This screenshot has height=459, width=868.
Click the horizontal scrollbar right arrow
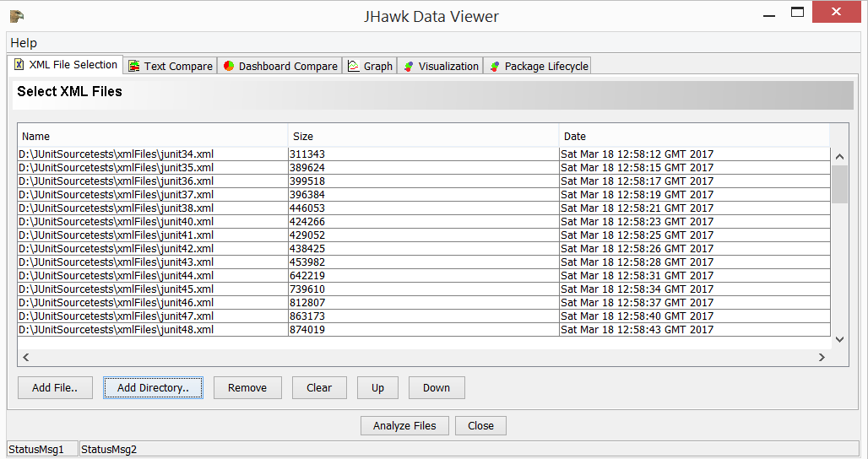click(822, 357)
